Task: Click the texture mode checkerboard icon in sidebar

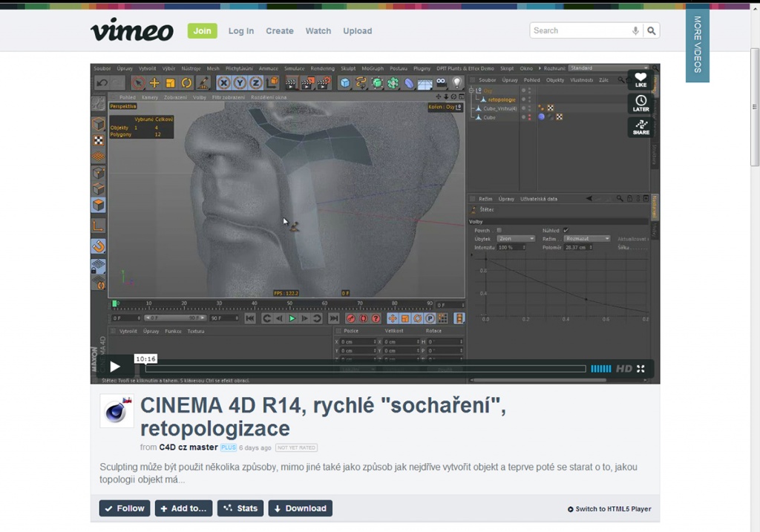Action: 99,140
